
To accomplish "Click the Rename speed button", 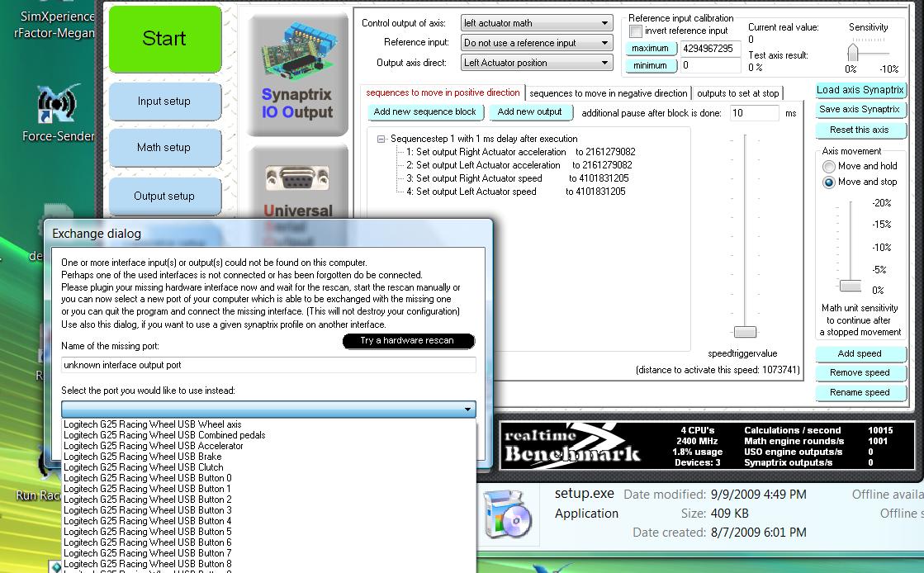I will [x=860, y=393].
